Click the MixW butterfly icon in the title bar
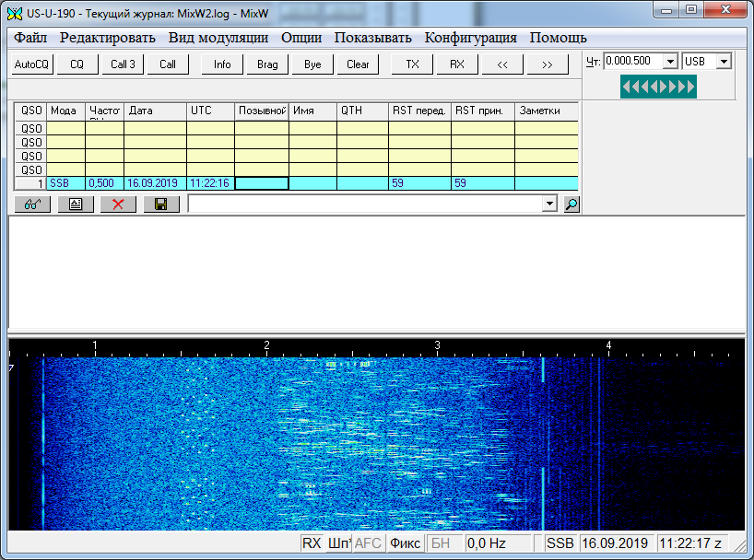The image size is (754, 560). [15, 14]
